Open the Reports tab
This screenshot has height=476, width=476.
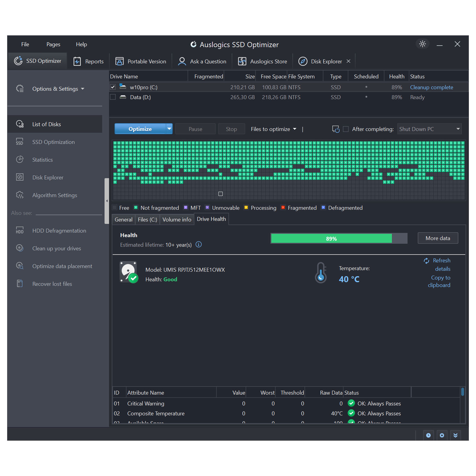pyautogui.click(x=88, y=61)
